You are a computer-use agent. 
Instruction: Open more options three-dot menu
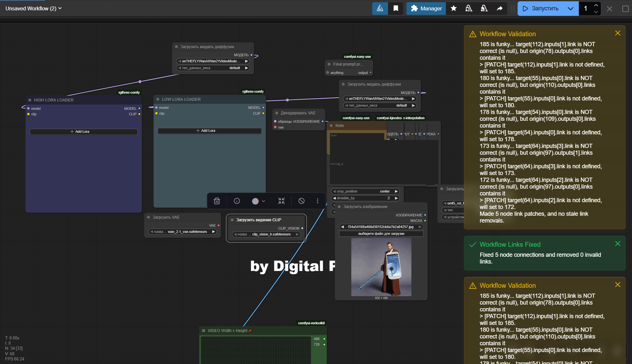tap(318, 201)
